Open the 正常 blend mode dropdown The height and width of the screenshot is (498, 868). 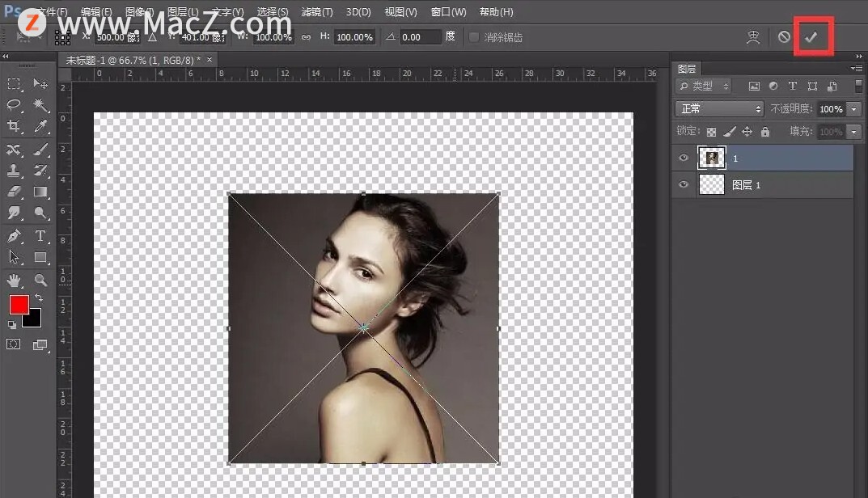pyautogui.click(x=719, y=108)
